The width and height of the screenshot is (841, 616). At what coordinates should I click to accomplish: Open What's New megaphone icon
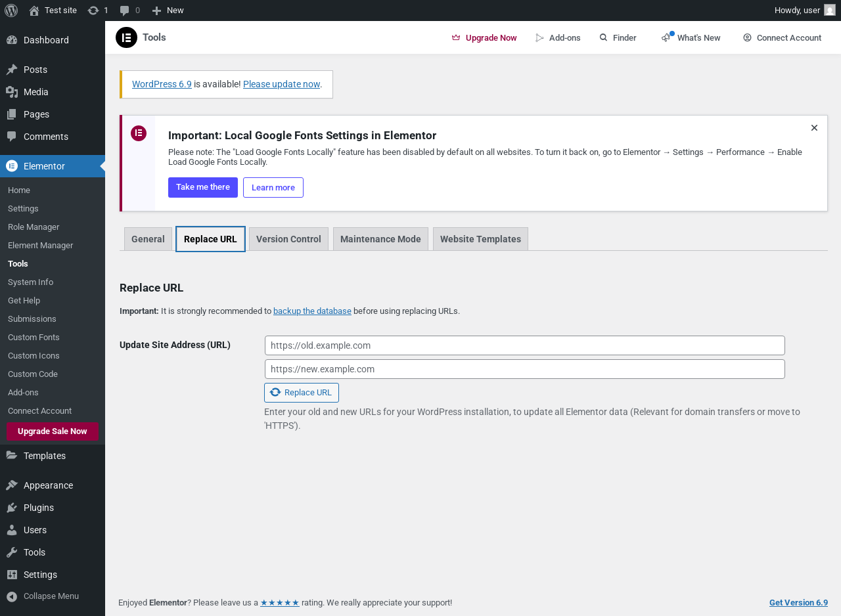click(x=667, y=37)
